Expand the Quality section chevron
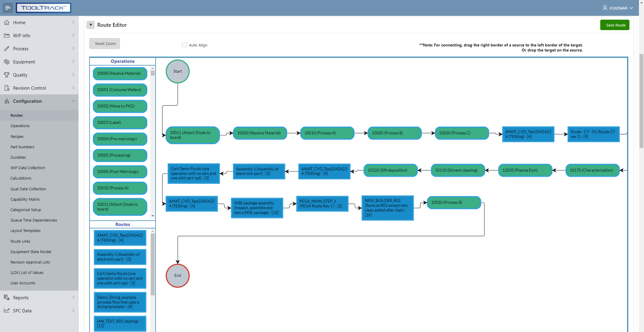 pos(73,75)
